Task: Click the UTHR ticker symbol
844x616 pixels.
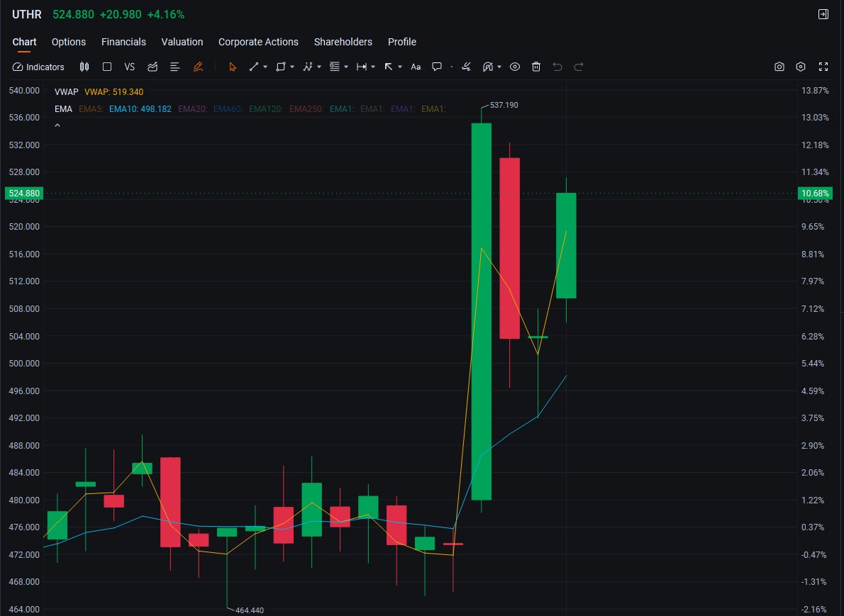Action: click(27, 14)
